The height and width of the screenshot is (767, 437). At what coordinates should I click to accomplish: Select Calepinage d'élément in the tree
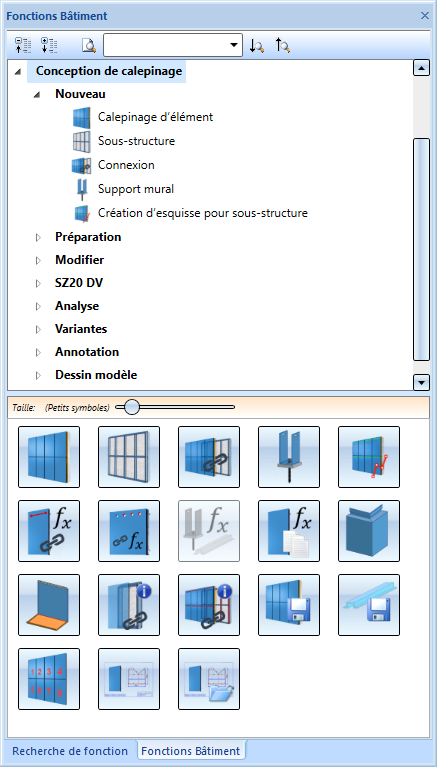pos(155,117)
